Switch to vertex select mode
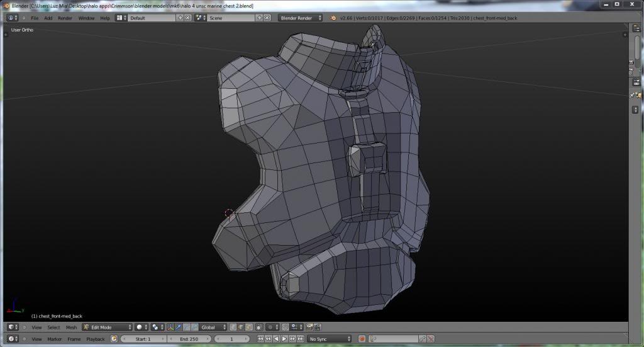This screenshot has height=347, width=644. coord(233,327)
